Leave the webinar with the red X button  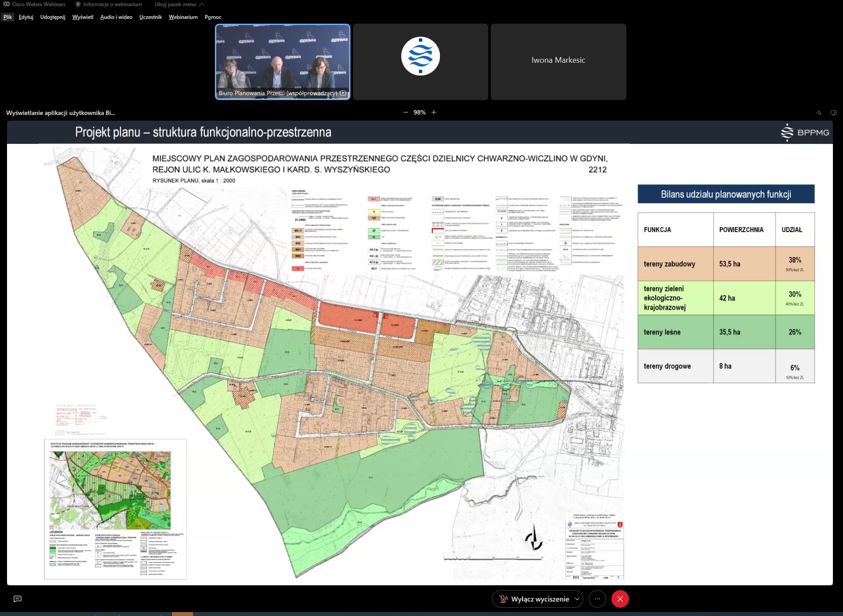[x=620, y=599]
